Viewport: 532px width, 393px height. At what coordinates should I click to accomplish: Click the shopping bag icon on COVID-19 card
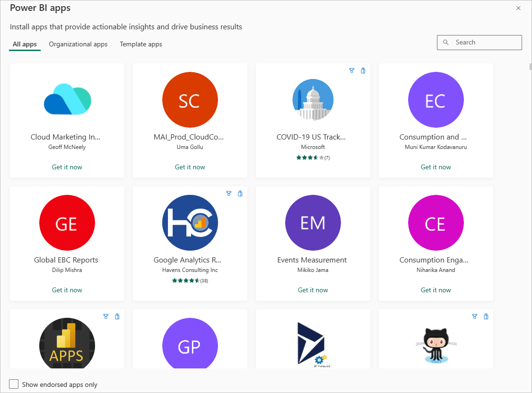(363, 70)
